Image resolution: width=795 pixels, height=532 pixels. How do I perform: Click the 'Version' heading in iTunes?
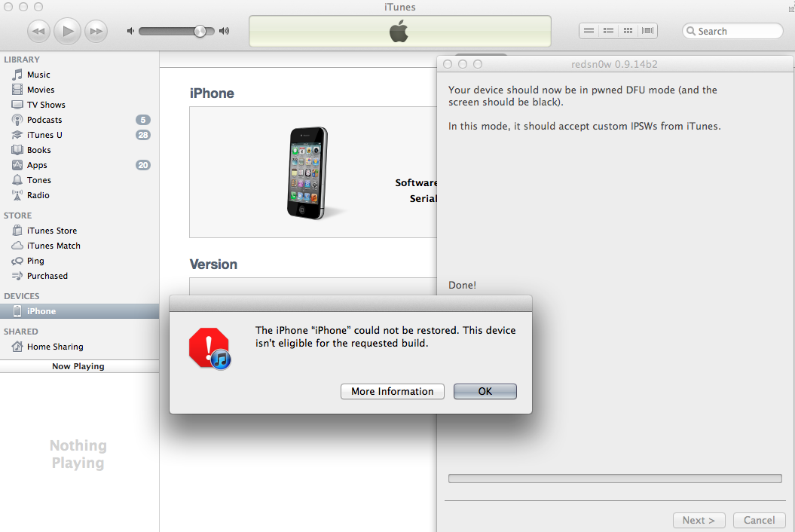click(x=213, y=264)
